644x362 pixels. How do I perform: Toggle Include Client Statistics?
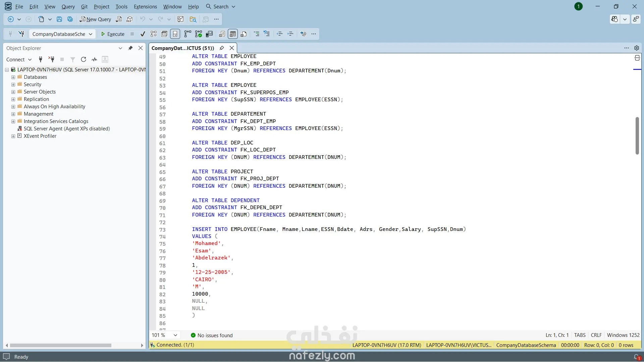[209, 34]
